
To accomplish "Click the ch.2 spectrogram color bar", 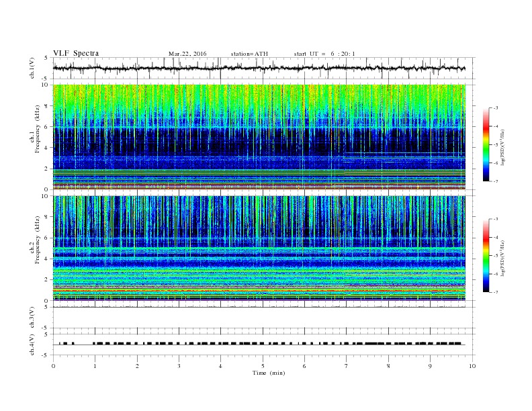I will pyautogui.click(x=486, y=256).
